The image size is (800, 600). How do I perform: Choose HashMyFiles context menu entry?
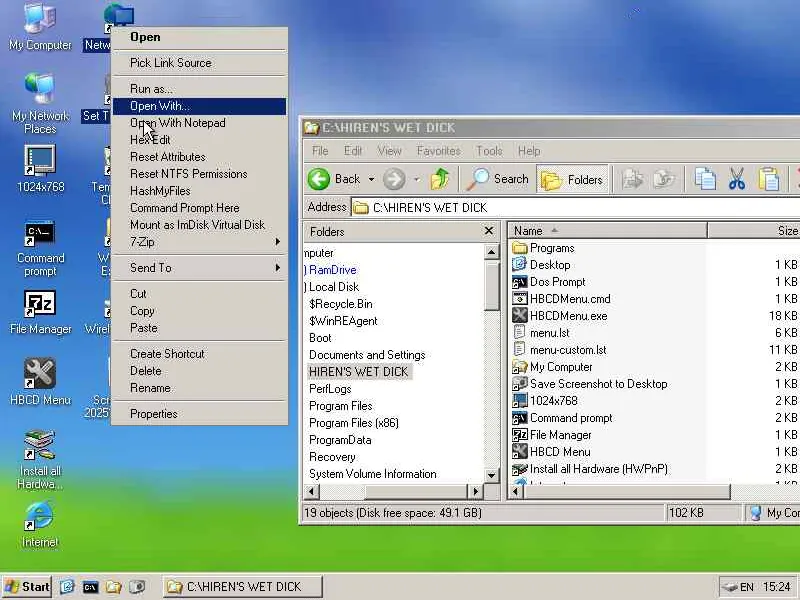pos(199,191)
